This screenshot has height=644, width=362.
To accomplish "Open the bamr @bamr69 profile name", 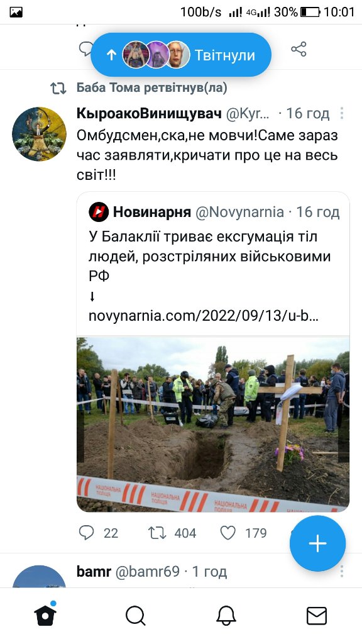I will point(128,571).
